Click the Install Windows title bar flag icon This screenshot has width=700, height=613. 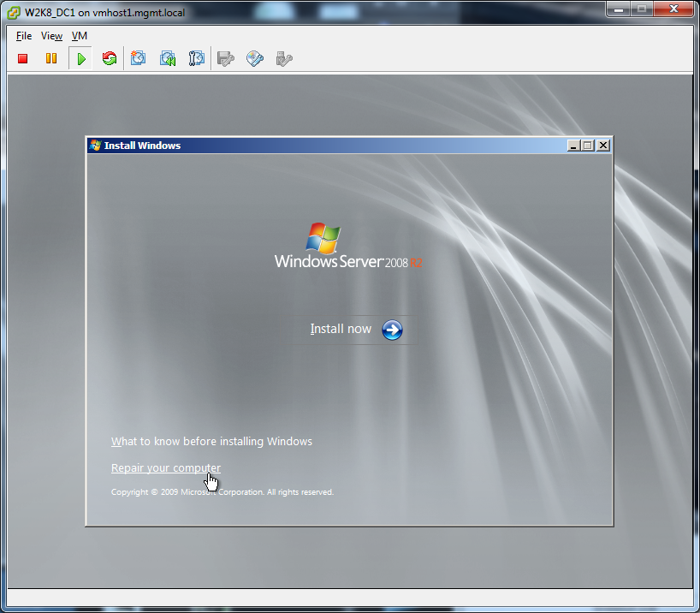pyautogui.click(x=95, y=146)
